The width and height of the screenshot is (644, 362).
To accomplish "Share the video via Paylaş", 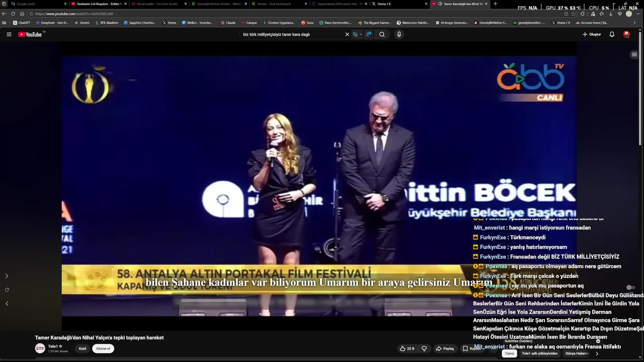I will [x=445, y=348].
